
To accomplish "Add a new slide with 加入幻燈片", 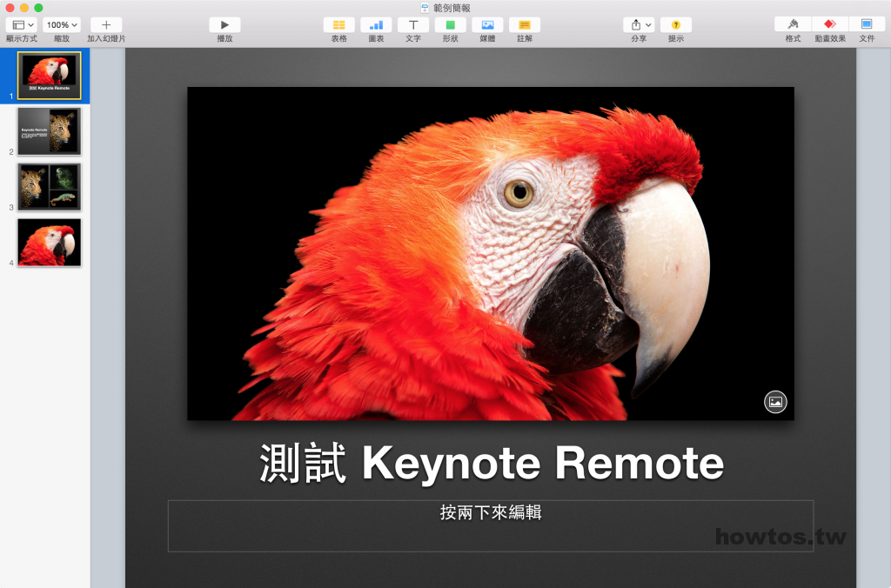I will (x=105, y=25).
